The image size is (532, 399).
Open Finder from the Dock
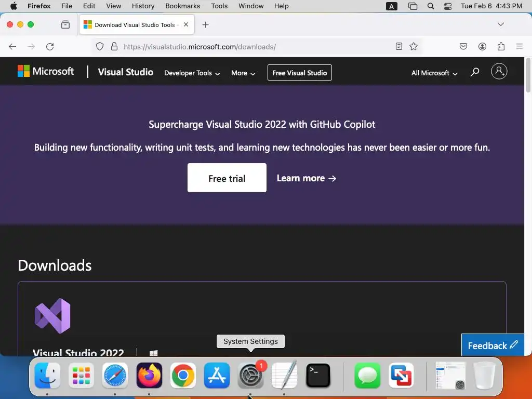click(47, 376)
